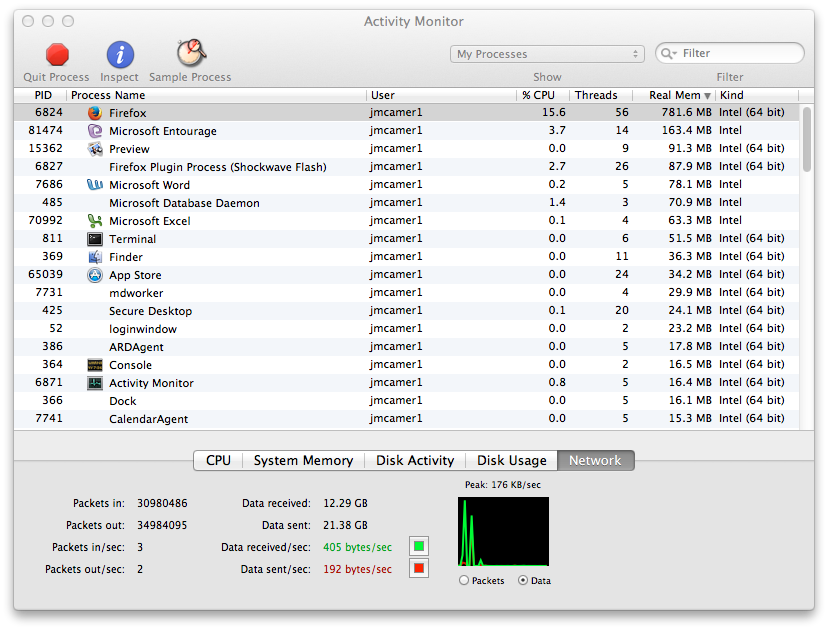828x630 pixels.
Task: Sort by the PID column header
Action: (40, 95)
